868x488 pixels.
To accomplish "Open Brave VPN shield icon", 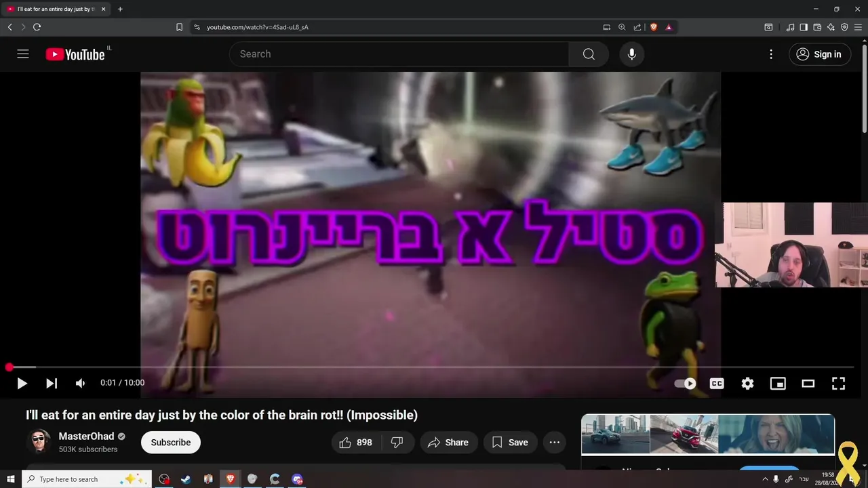I will [844, 27].
